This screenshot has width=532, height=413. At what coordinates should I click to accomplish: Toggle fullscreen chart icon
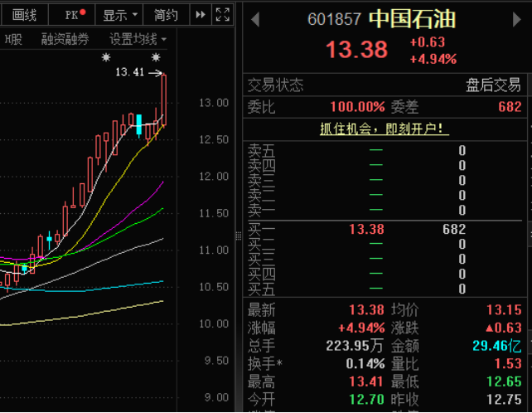point(223,15)
